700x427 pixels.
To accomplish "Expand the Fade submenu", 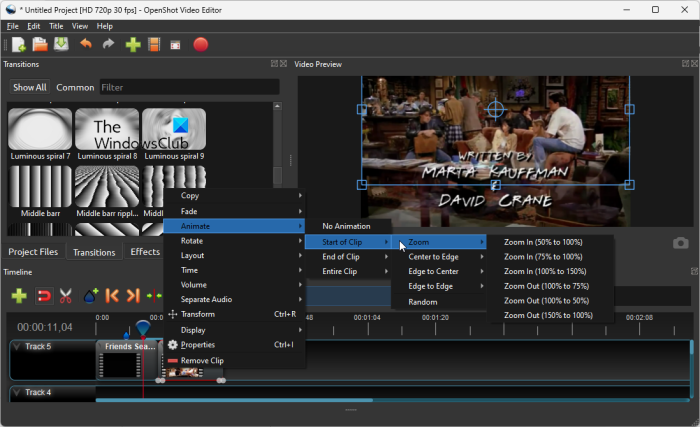I will [234, 211].
